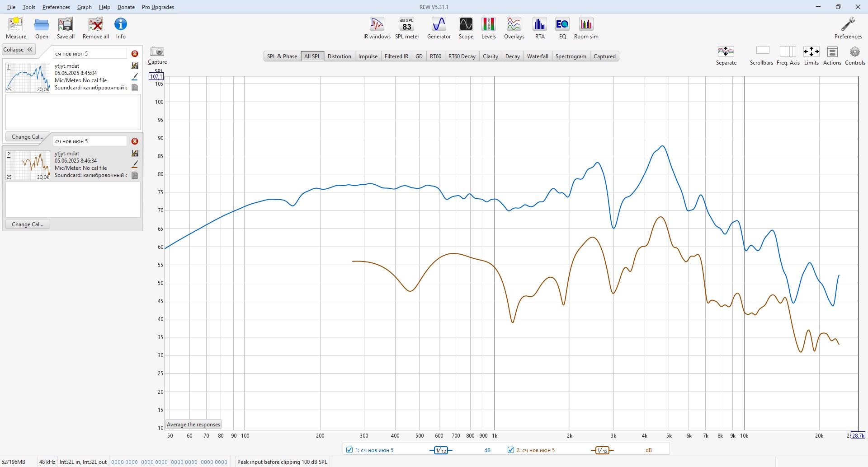Open the RTA analyzer tool
The width and height of the screenshot is (868, 467).
[x=540, y=28]
